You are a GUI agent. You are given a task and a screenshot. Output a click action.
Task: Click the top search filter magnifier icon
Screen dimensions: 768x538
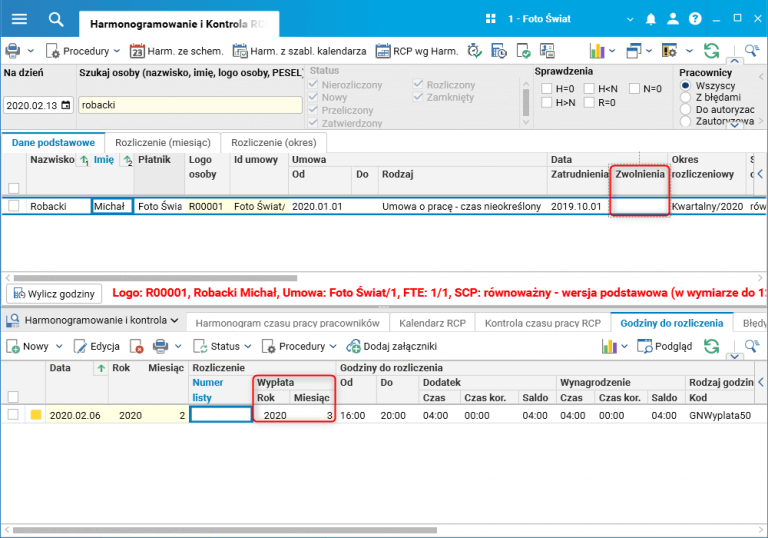752,51
